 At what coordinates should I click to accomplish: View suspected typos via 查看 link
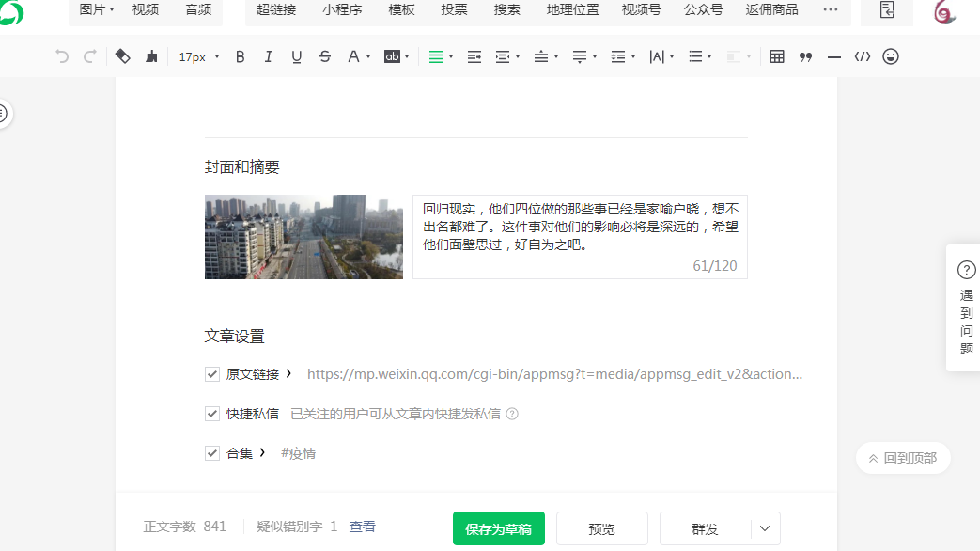coord(362,527)
